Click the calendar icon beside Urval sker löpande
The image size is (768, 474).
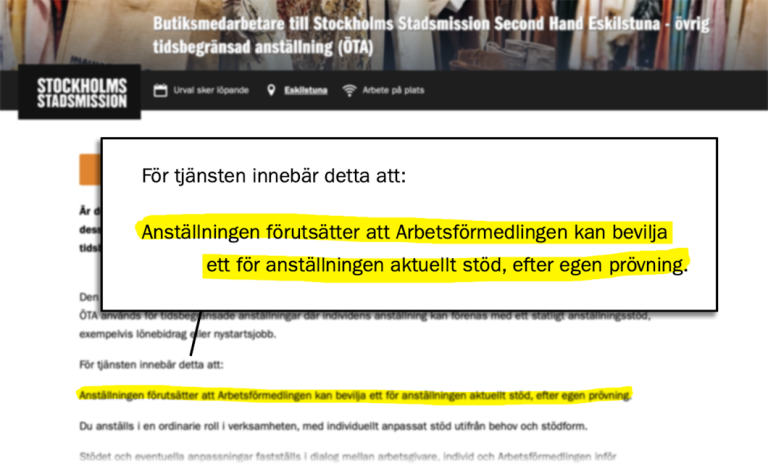160,91
